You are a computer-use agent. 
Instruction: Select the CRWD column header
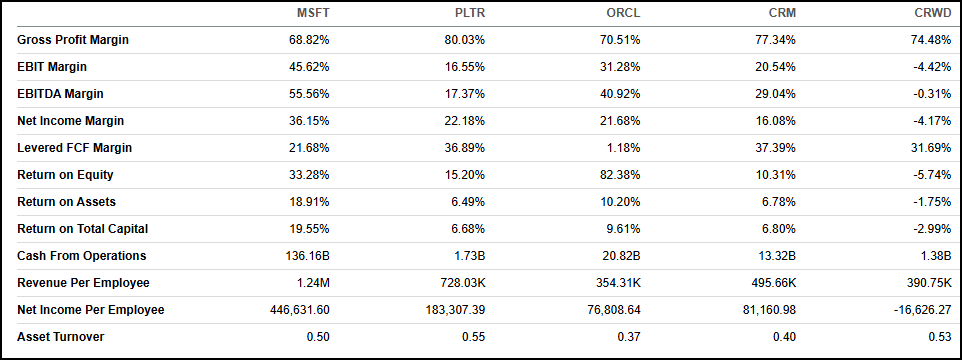pyautogui.click(x=934, y=13)
